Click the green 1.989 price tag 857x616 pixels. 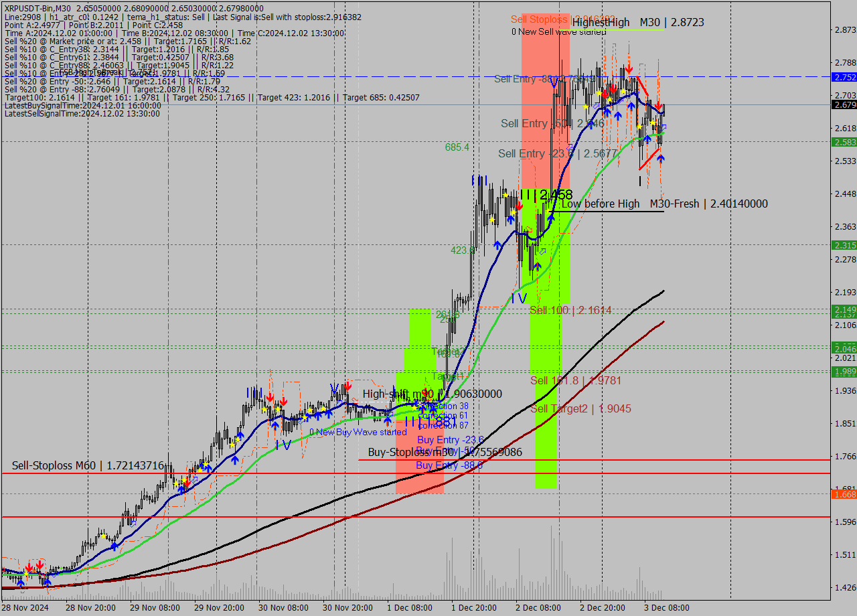click(844, 371)
